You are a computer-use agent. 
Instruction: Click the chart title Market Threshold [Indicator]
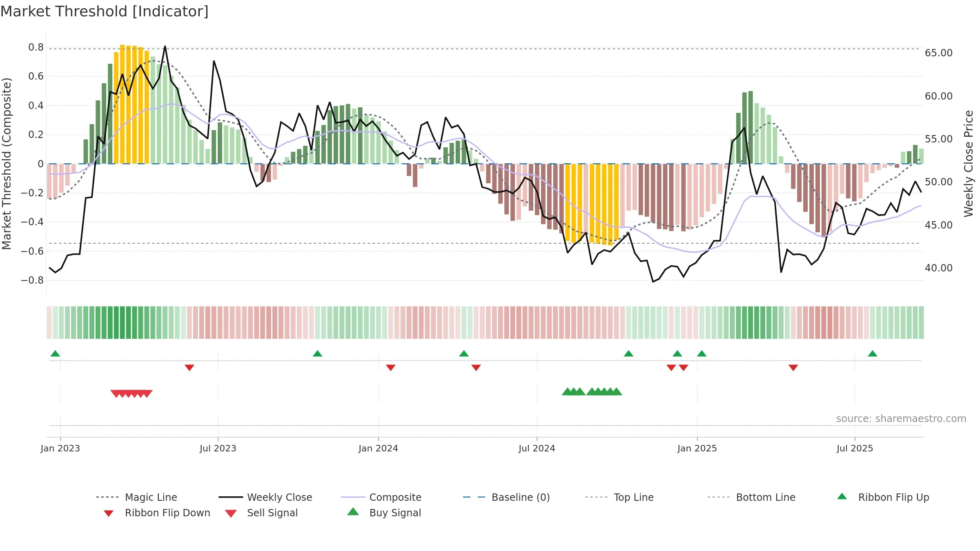click(x=105, y=11)
